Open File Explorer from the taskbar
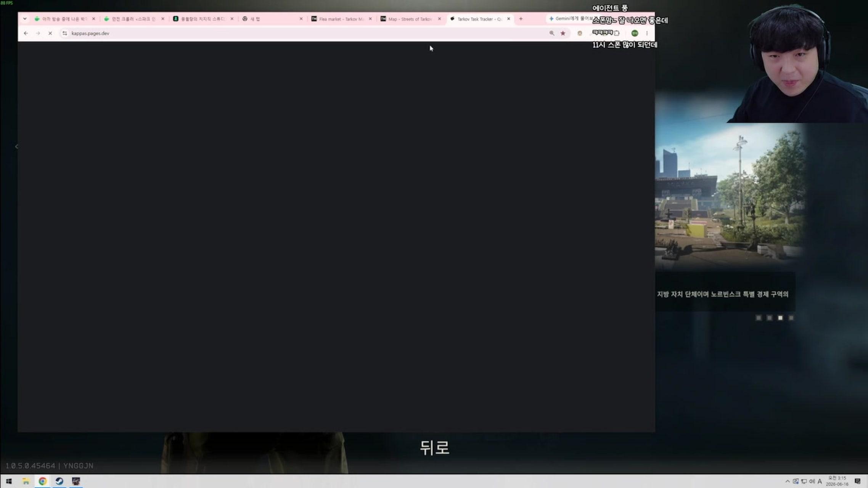This screenshot has width=868, height=488. (26, 481)
